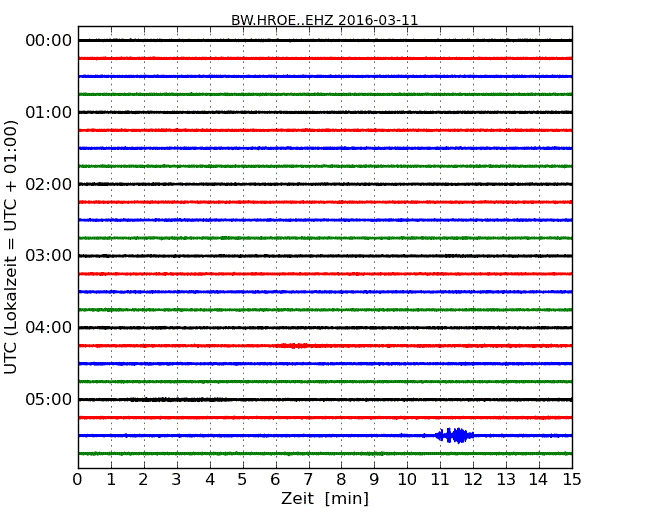Viewport: 650px width, 520px height.
Task: Click x-axis tick label 10
Action: click(x=407, y=479)
